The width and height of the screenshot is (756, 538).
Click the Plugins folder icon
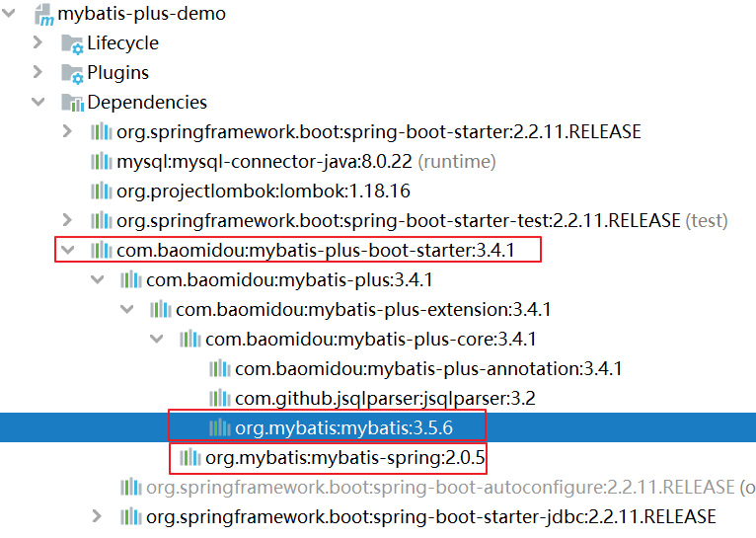72,73
